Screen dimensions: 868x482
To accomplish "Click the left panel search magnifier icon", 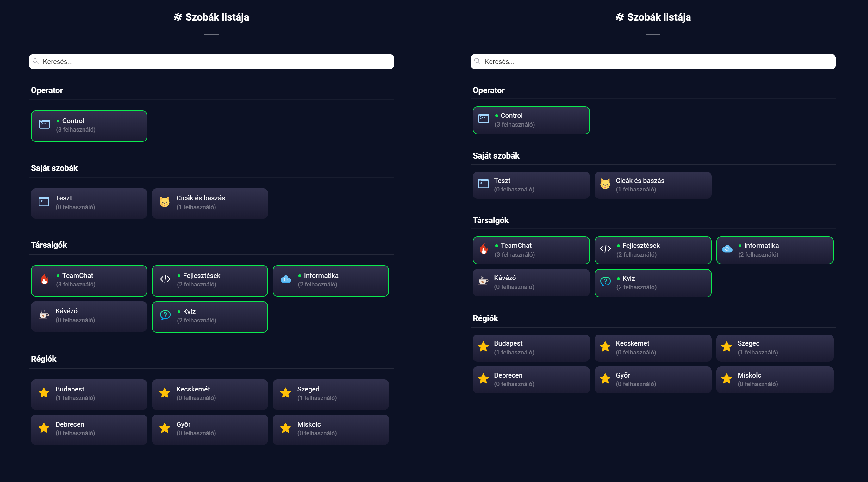I will (x=35, y=61).
